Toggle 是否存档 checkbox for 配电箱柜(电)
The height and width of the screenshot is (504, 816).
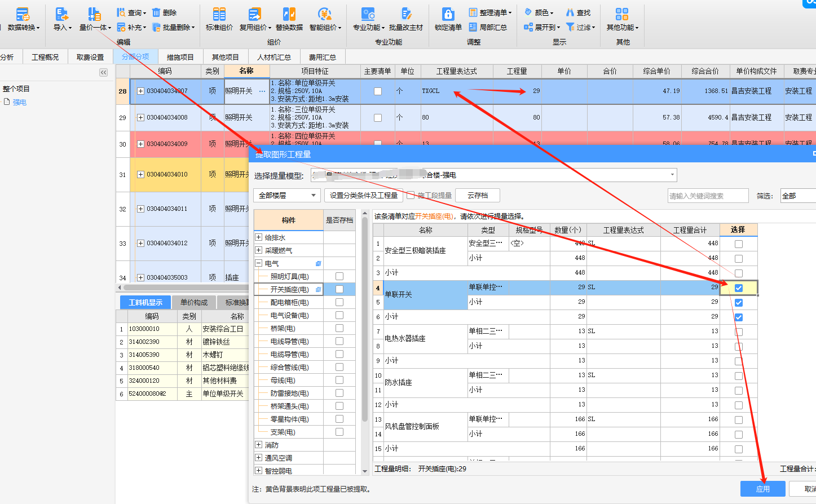[339, 302]
